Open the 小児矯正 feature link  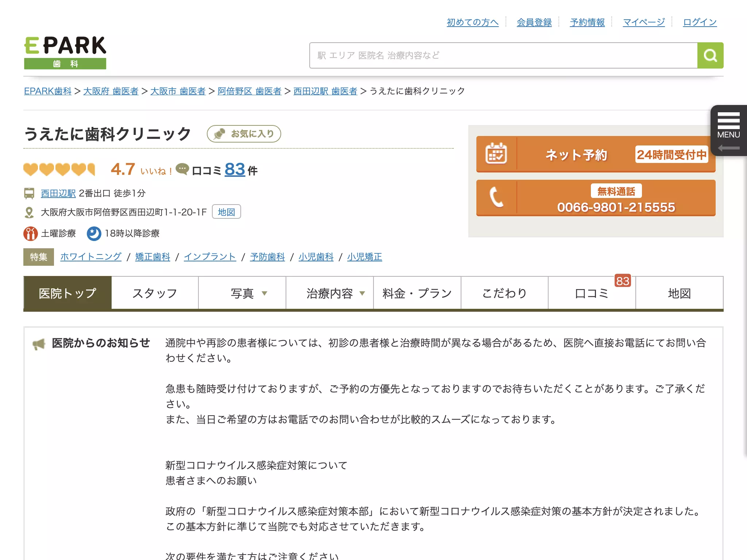[365, 257]
